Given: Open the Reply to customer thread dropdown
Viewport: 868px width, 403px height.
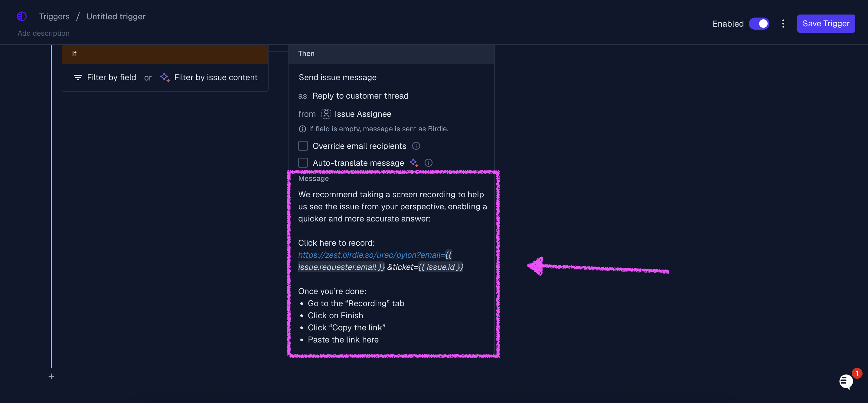Looking at the screenshot, I should tap(360, 96).
